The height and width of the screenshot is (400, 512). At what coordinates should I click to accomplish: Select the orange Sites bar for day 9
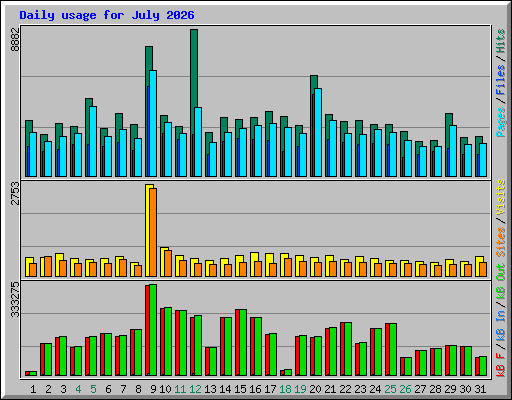click(x=153, y=232)
